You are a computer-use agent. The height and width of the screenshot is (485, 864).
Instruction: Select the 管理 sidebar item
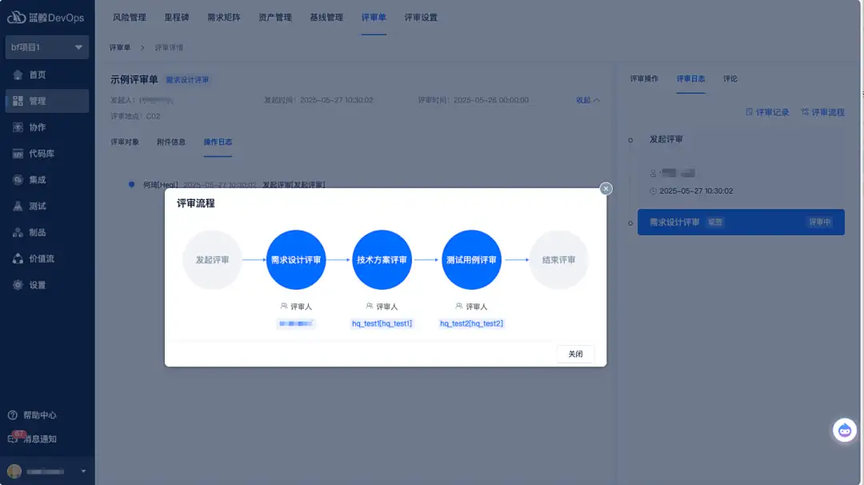pos(47,101)
